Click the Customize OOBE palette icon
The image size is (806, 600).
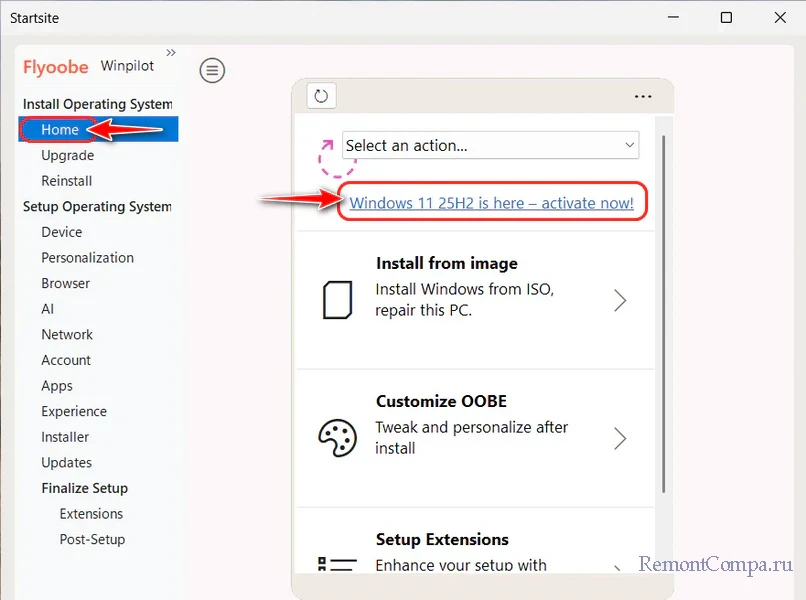click(337, 437)
